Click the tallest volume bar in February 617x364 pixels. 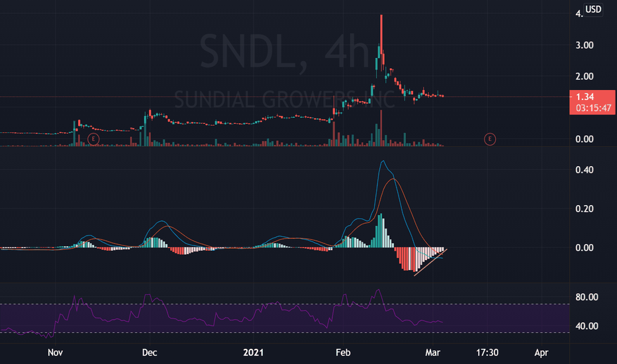[x=381, y=128]
